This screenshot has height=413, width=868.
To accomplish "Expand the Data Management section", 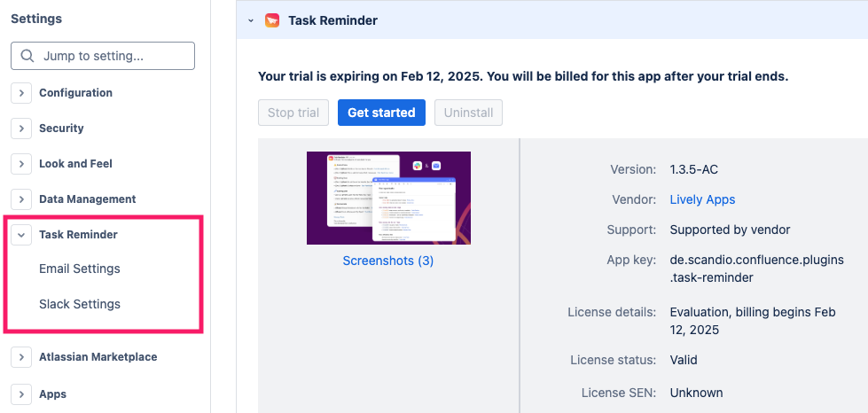I will pyautogui.click(x=21, y=199).
